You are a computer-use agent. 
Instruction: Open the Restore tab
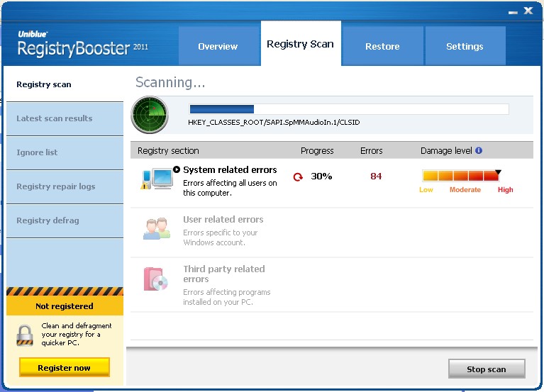382,46
